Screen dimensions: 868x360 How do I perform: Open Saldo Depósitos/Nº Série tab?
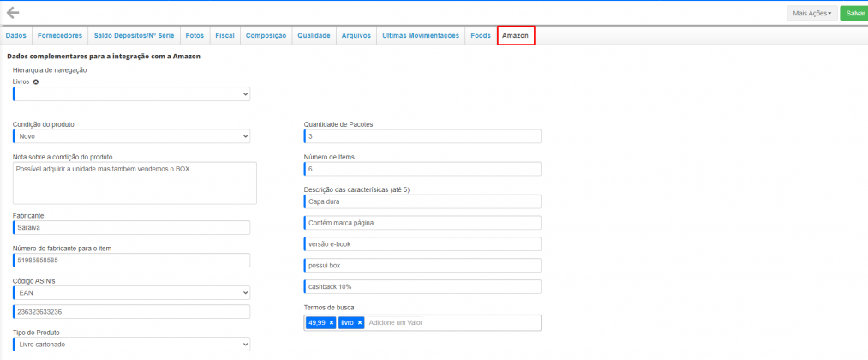[x=134, y=35]
